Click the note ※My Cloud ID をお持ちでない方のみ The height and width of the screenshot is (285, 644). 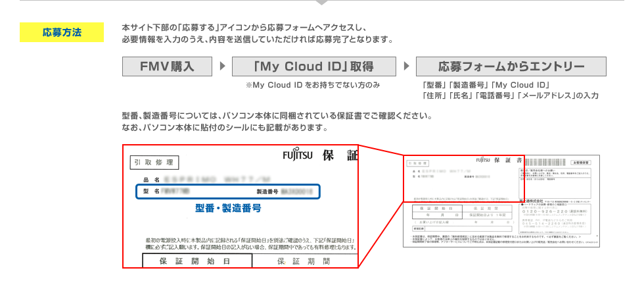coord(313,85)
